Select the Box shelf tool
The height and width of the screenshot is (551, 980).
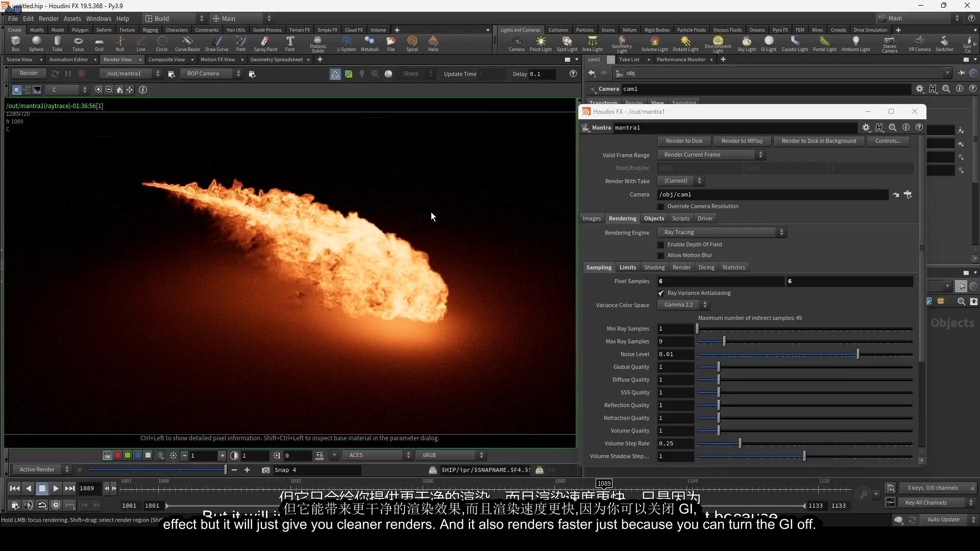point(15,43)
